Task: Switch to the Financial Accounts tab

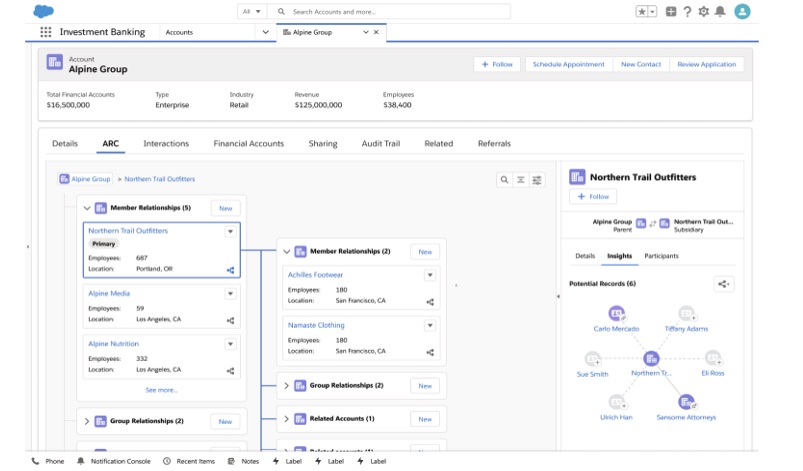Action: 248,144
